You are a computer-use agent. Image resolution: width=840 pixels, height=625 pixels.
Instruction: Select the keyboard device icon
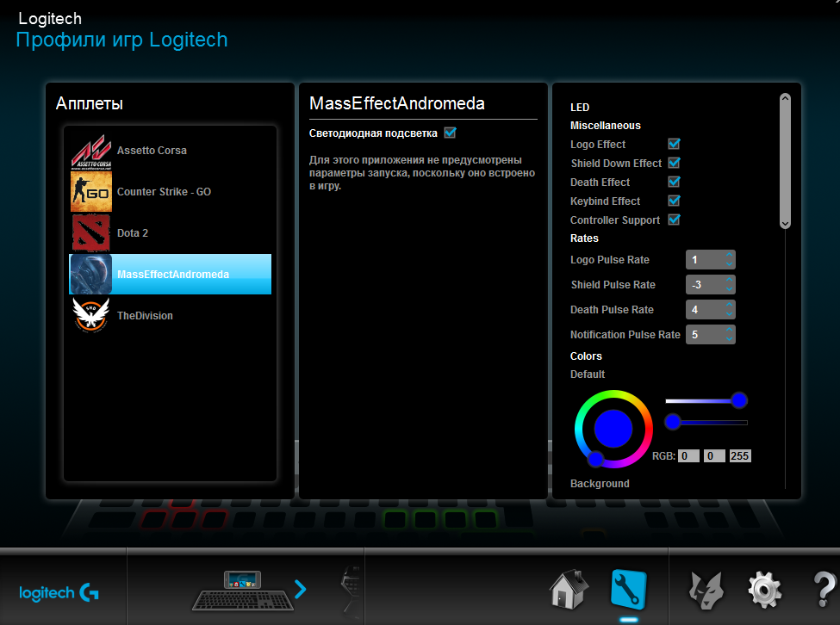[x=243, y=591]
